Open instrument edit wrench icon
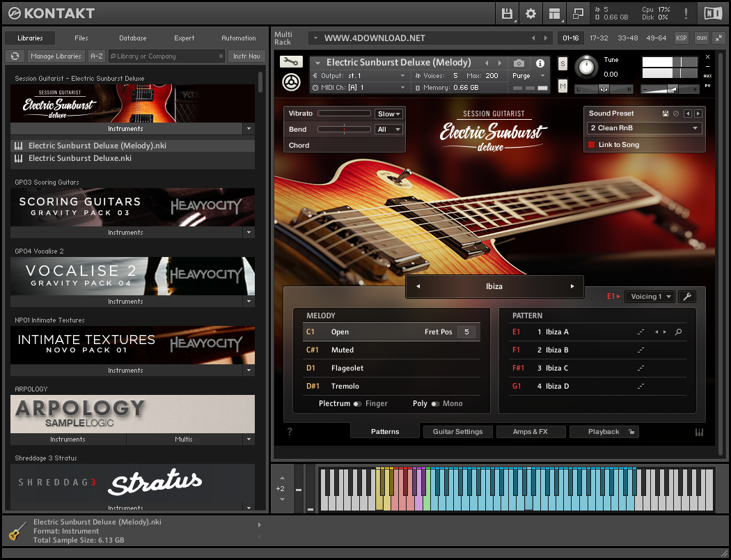The image size is (731, 560). click(291, 61)
